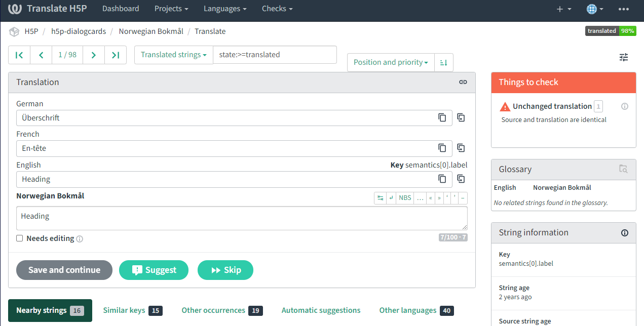Go to the first string
The height and width of the screenshot is (326, 644).
tap(19, 55)
